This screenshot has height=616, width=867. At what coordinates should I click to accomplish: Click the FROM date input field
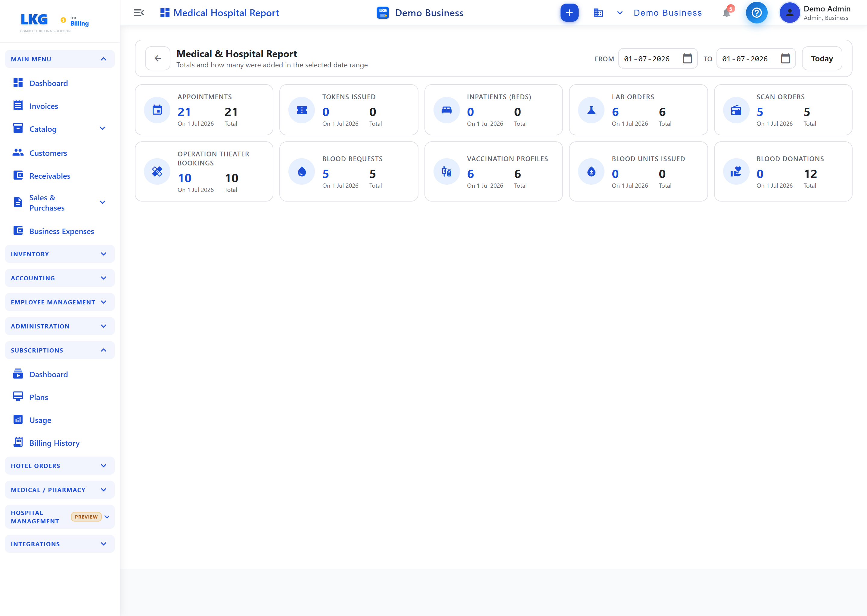[x=657, y=58]
